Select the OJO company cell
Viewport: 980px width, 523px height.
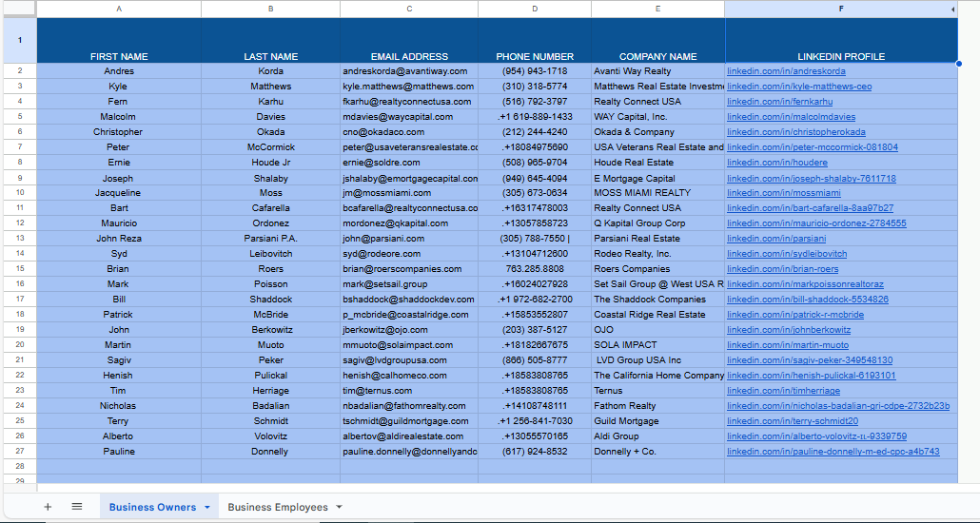(658, 330)
